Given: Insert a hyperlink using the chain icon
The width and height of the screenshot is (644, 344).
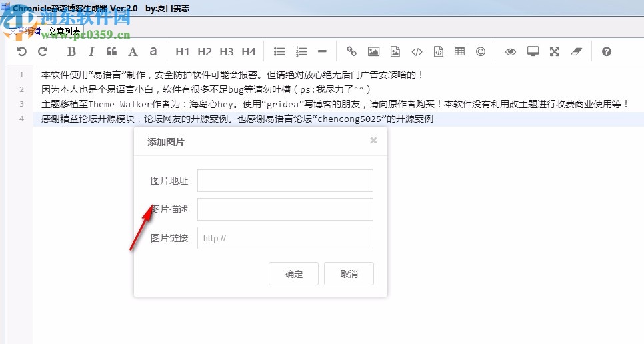Looking at the screenshot, I should [x=351, y=51].
